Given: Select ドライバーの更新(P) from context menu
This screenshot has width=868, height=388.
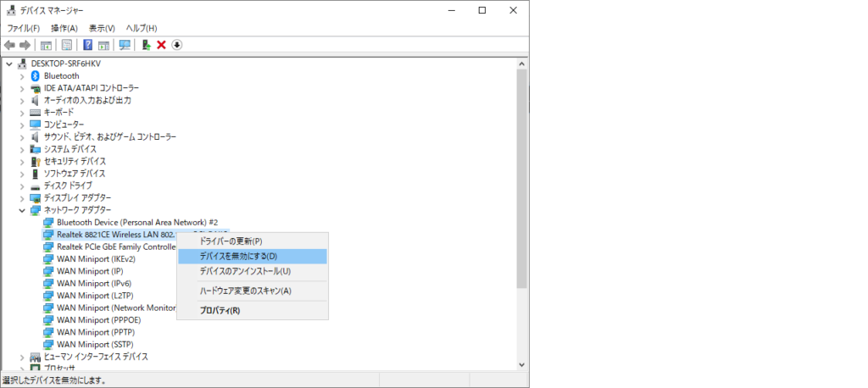Looking at the screenshot, I should coord(231,241).
